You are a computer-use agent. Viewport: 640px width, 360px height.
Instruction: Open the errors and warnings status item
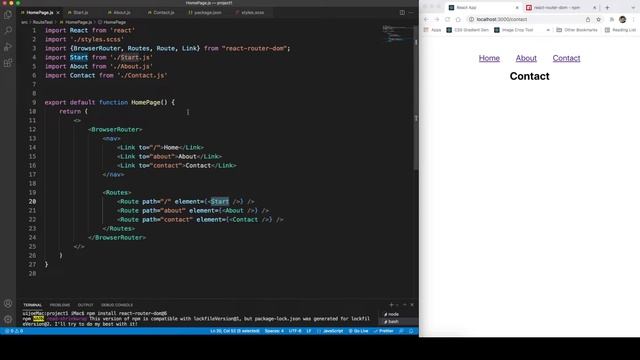click(x=14, y=331)
